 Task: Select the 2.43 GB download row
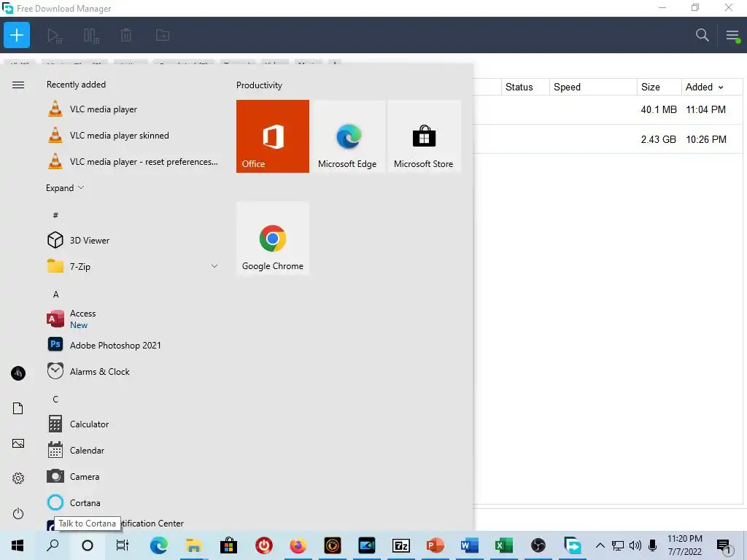tap(608, 139)
